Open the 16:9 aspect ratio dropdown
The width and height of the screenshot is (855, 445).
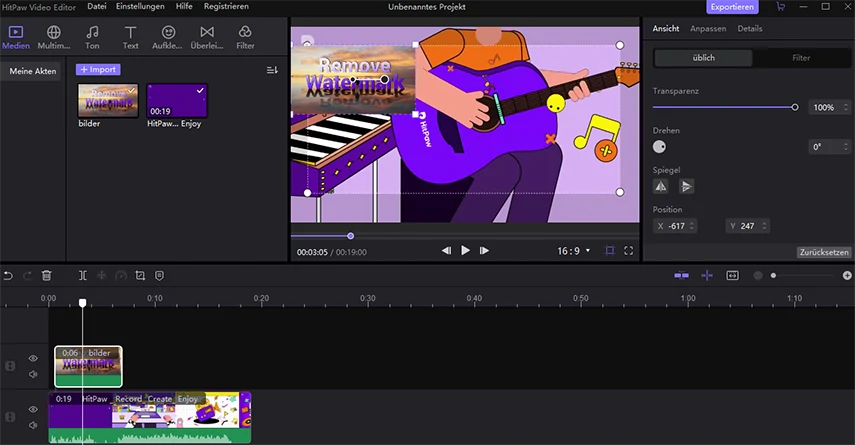(x=574, y=251)
